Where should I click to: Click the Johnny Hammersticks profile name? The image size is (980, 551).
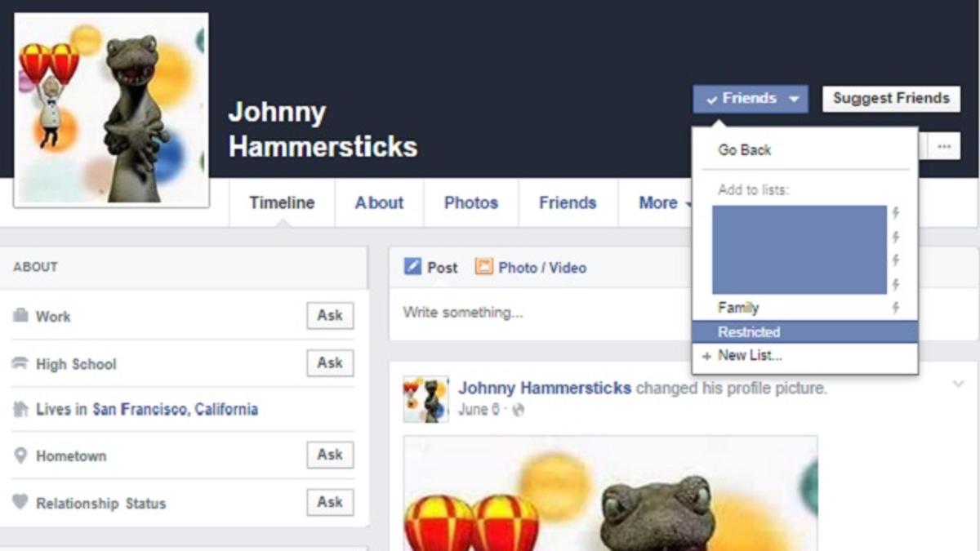(x=323, y=129)
